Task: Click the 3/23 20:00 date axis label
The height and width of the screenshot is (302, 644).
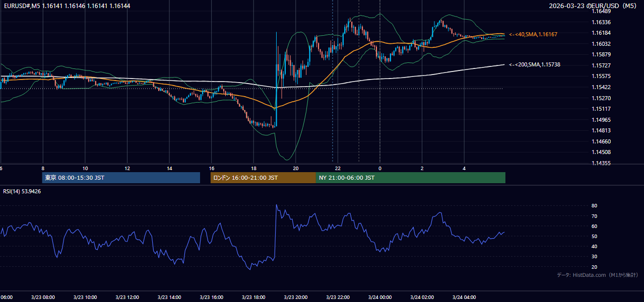Action: [295, 297]
